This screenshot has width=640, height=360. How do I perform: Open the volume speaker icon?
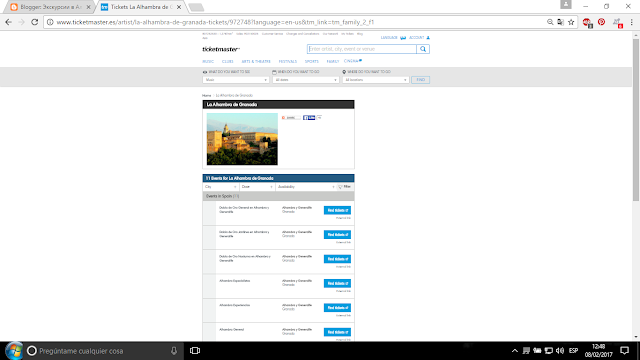[560, 351]
